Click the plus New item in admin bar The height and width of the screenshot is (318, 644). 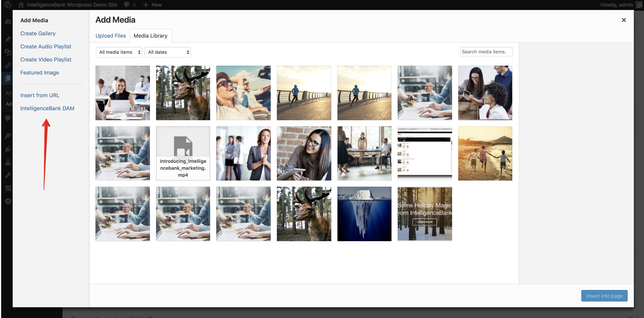(152, 5)
